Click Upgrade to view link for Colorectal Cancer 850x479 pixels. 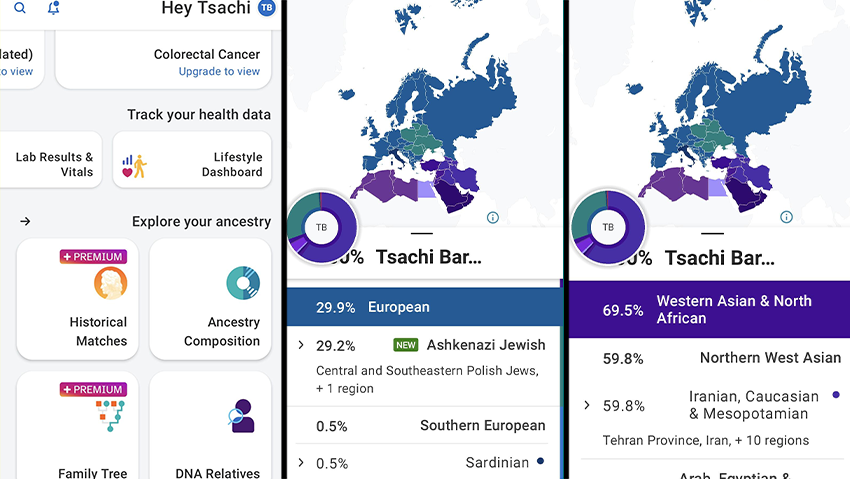coord(219,72)
